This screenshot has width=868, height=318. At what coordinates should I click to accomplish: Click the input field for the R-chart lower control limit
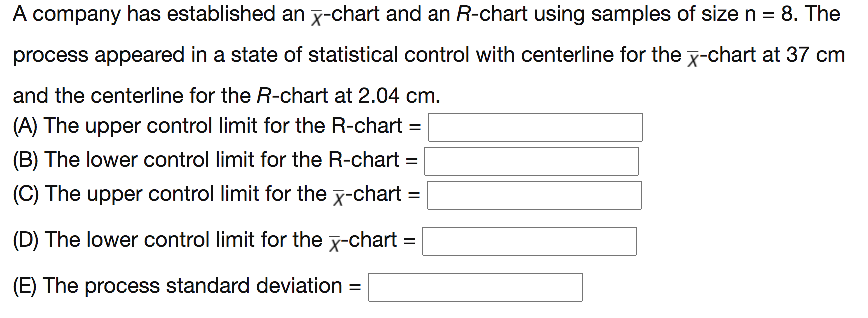531,161
